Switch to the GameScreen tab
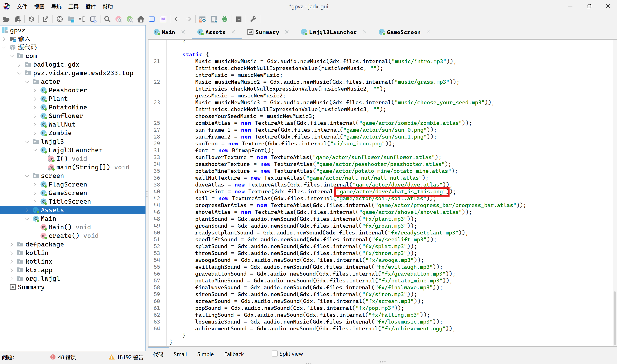The image size is (617, 364). click(x=403, y=32)
